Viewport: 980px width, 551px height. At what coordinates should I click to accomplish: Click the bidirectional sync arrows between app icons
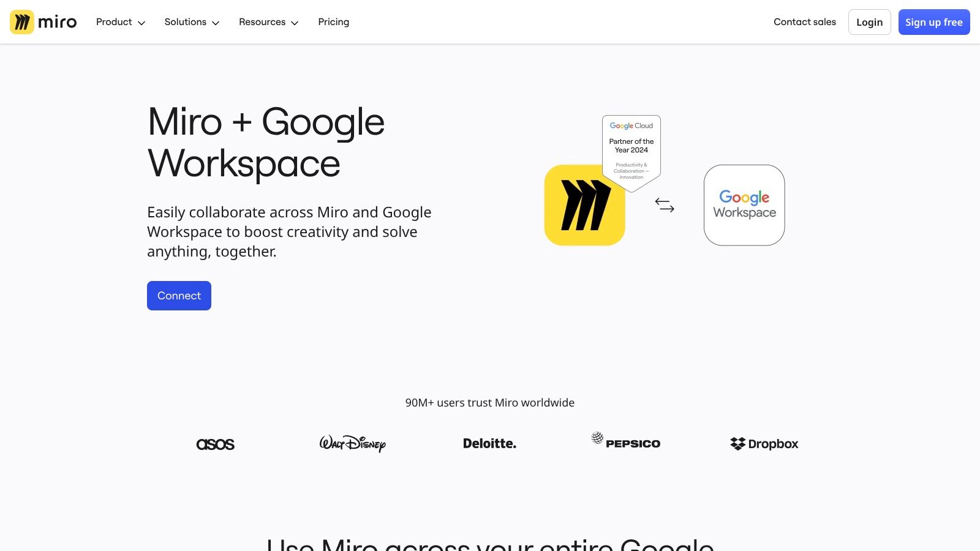click(665, 206)
